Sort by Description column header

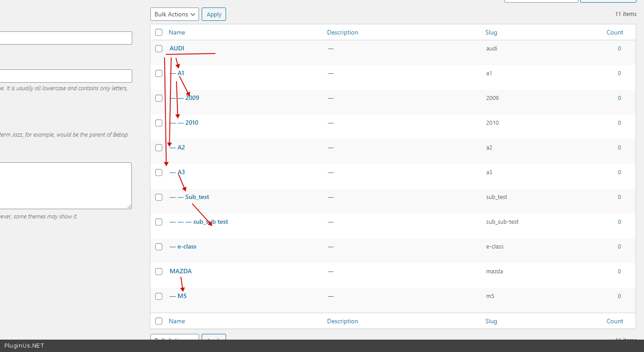point(342,32)
